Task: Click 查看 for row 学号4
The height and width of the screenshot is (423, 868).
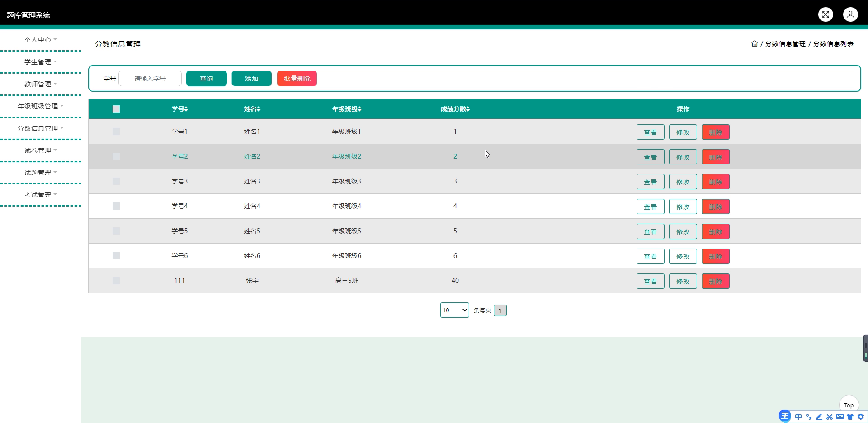Action: coord(651,207)
